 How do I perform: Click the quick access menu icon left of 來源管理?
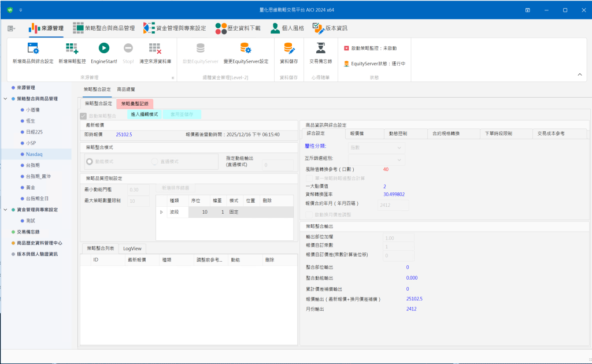(x=12, y=28)
